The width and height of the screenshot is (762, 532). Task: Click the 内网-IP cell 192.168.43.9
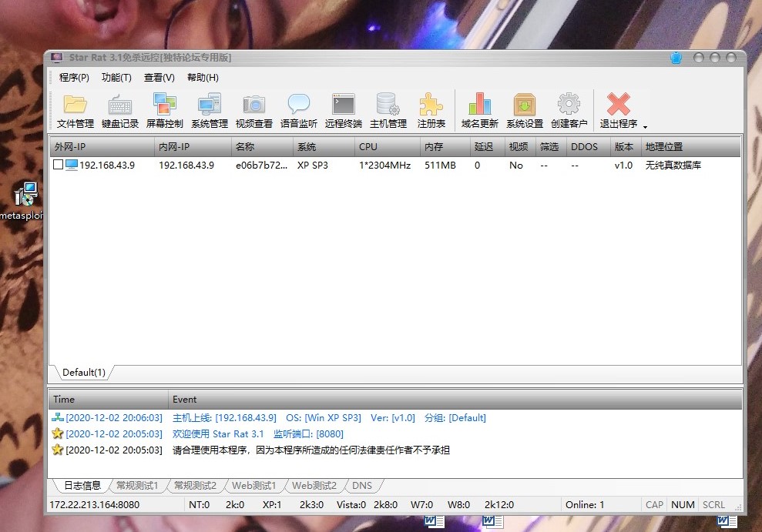pyautogui.click(x=186, y=165)
